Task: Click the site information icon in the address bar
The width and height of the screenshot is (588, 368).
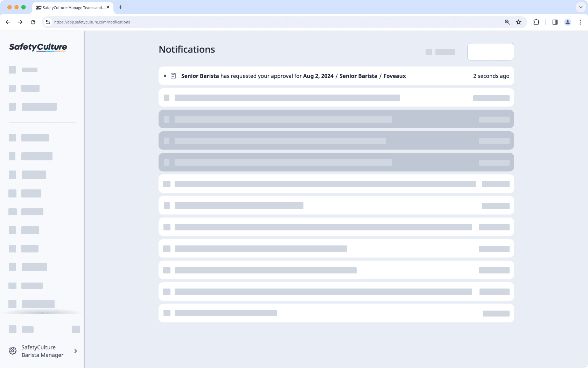Action: pyautogui.click(x=48, y=22)
